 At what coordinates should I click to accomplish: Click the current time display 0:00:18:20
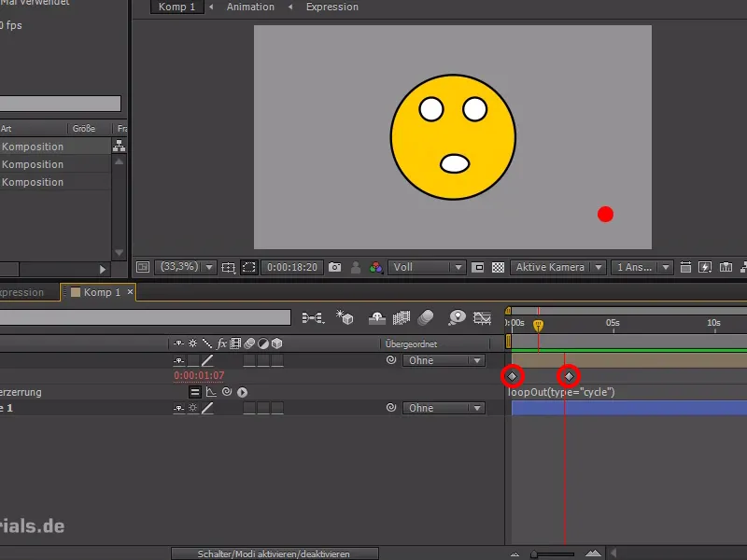tap(292, 267)
